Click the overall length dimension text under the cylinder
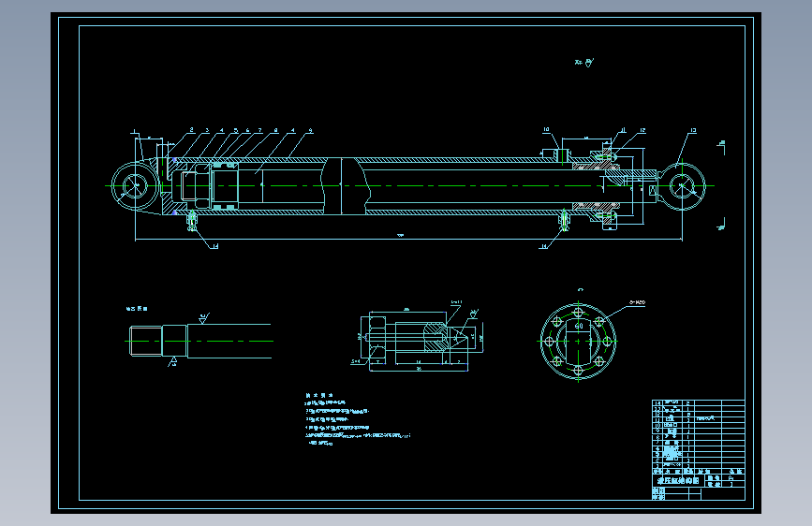The height and width of the screenshot is (526, 812). click(x=400, y=235)
